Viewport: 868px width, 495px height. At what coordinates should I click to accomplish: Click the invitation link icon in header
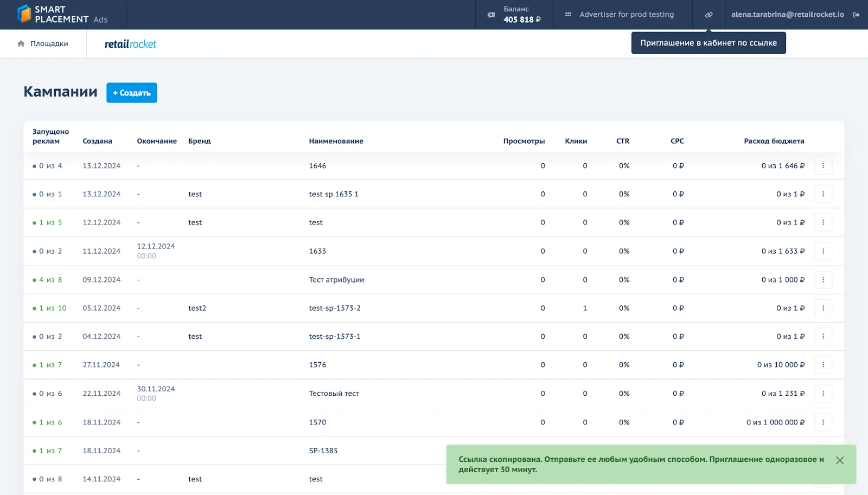709,15
